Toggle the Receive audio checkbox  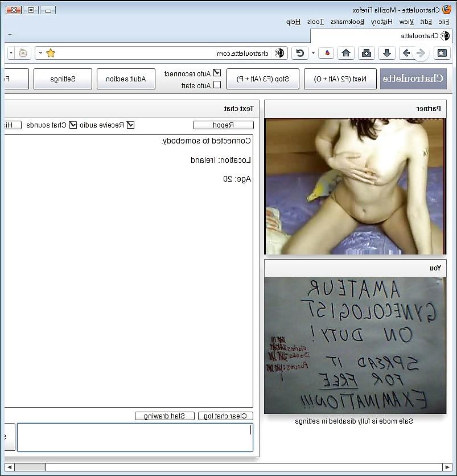[x=130, y=125]
